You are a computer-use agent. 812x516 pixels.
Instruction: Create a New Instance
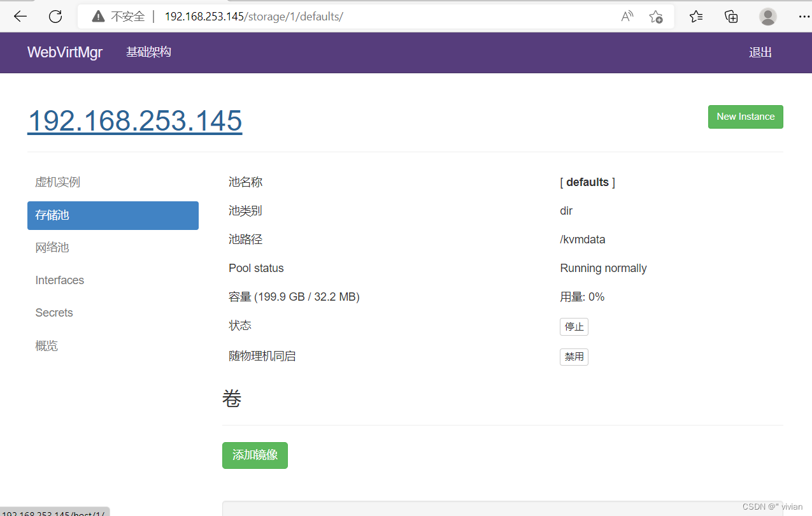click(746, 117)
